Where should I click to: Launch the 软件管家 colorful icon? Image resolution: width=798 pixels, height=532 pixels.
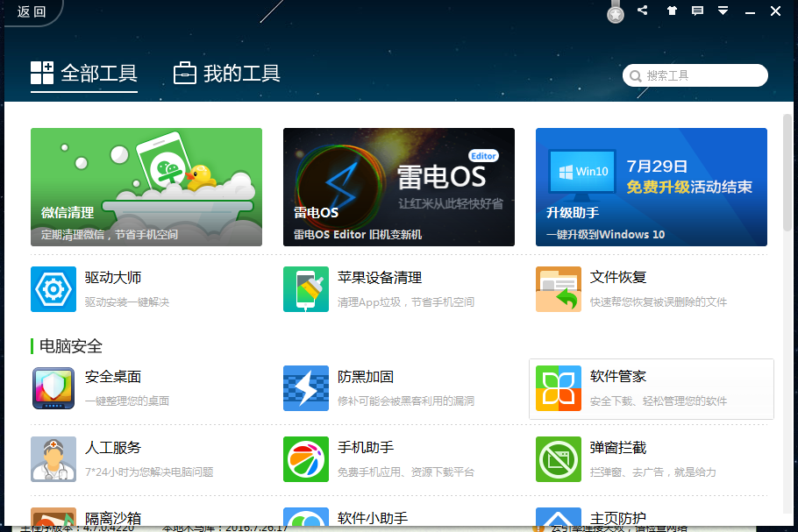[559, 388]
